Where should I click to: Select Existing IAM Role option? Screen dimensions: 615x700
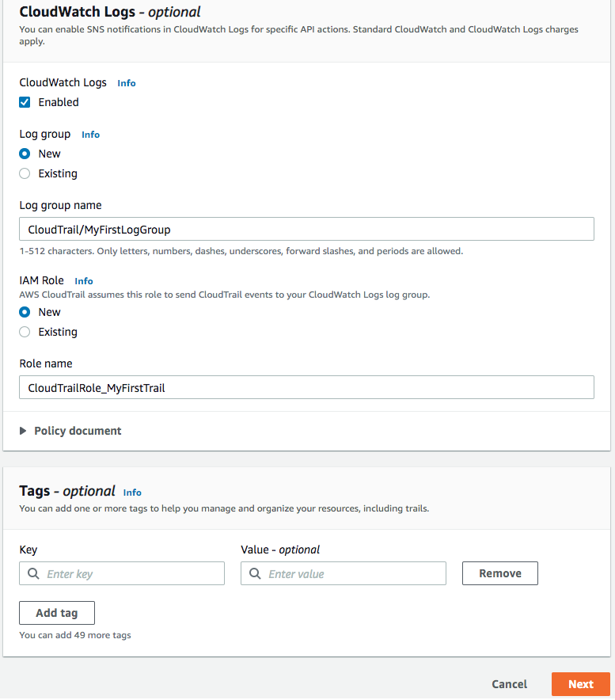[23, 331]
